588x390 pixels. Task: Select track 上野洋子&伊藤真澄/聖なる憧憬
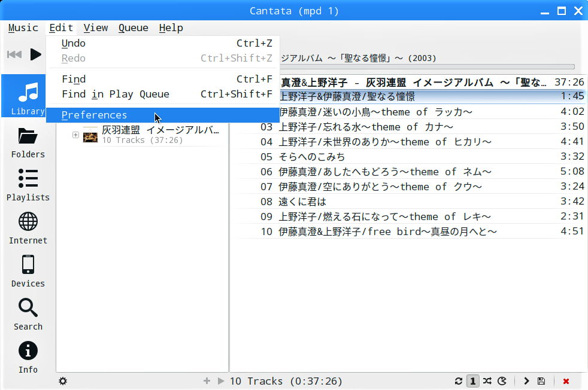click(432, 97)
